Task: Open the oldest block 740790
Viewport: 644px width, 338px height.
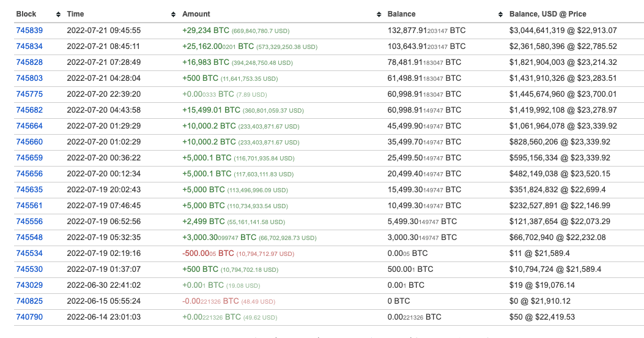Action: tap(29, 317)
